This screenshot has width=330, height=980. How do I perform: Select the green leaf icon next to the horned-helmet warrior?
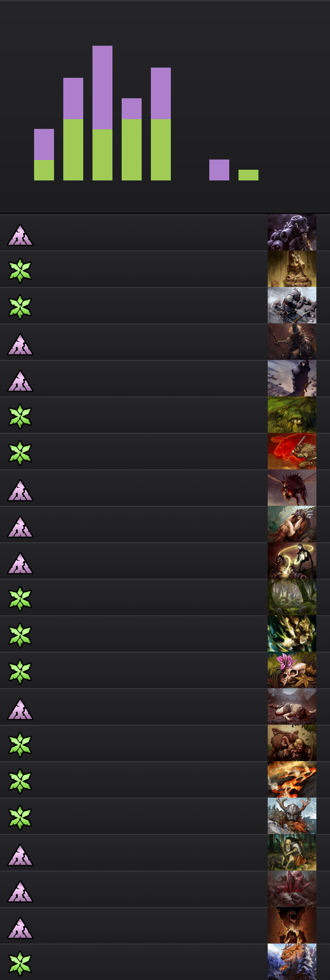pos(20,818)
